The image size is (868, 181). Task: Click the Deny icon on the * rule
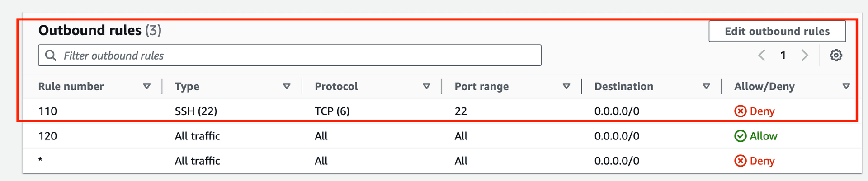coord(741,161)
